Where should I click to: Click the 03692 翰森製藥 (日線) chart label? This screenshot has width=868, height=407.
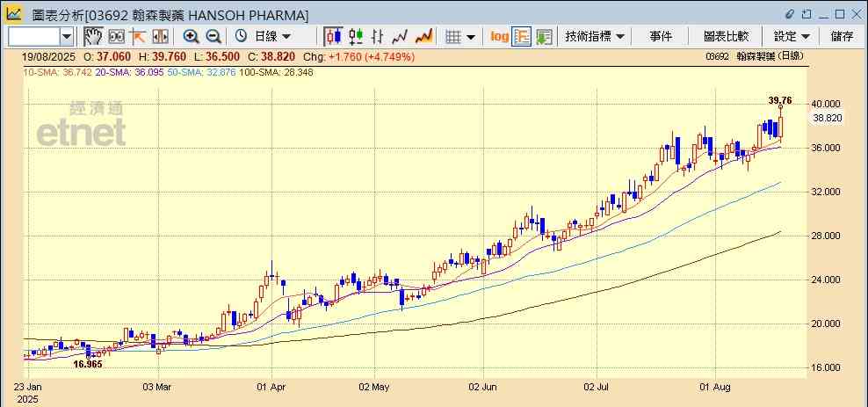(x=755, y=56)
